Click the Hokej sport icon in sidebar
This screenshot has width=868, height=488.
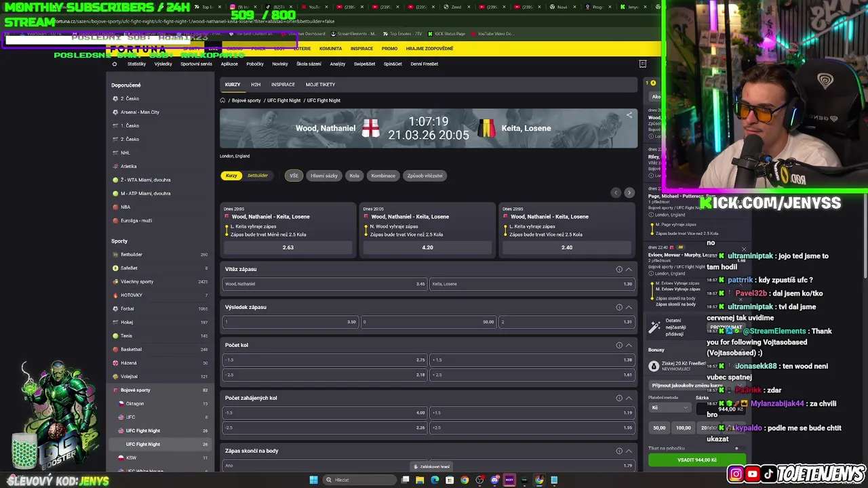pyautogui.click(x=115, y=322)
